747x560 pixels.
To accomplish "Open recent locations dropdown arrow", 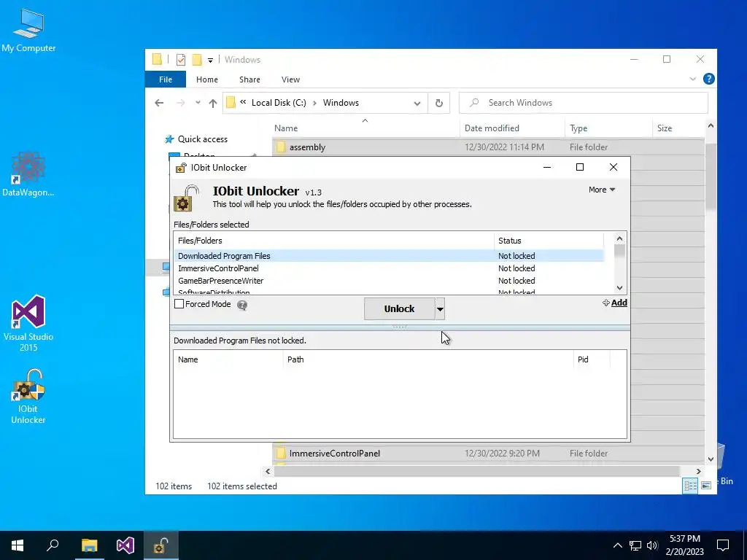I will pyautogui.click(x=198, y=103).
